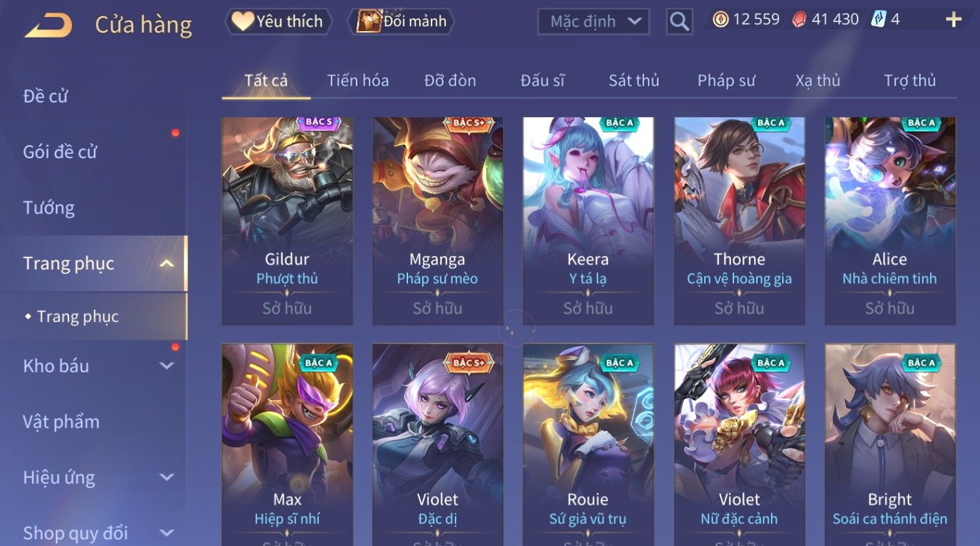The width and height of the screenshot is (980, 546).
Task: Switch to the Tiến hóa tab
Action: click(358, 81)
